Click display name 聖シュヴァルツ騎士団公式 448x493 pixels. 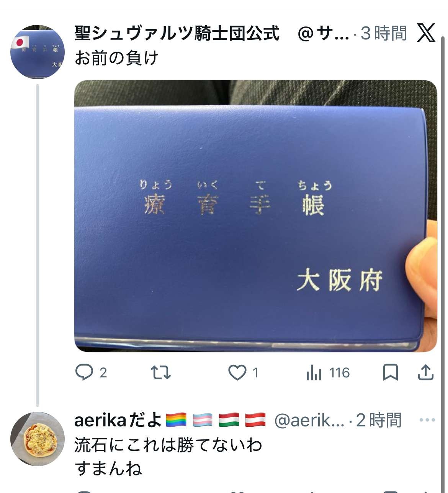click(x=177, y=33)
